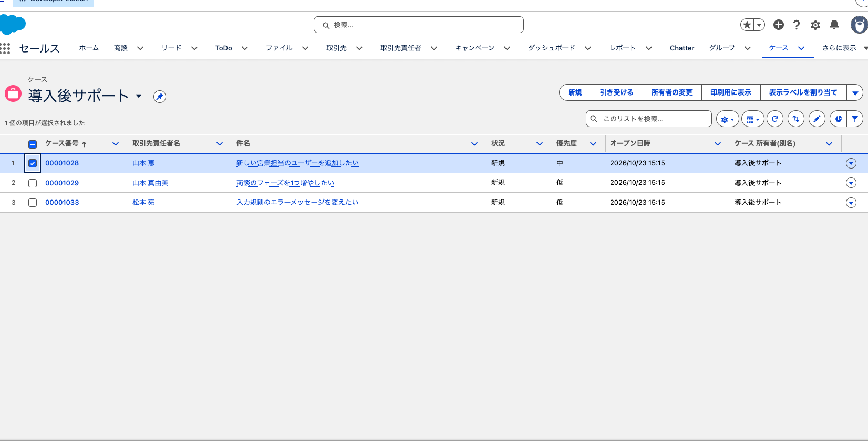
Task: Open row actions for case 00001033
Action: [851, 203]
